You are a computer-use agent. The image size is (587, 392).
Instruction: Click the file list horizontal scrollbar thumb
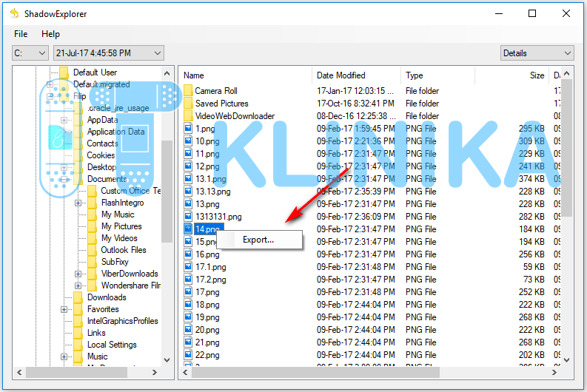315,373
